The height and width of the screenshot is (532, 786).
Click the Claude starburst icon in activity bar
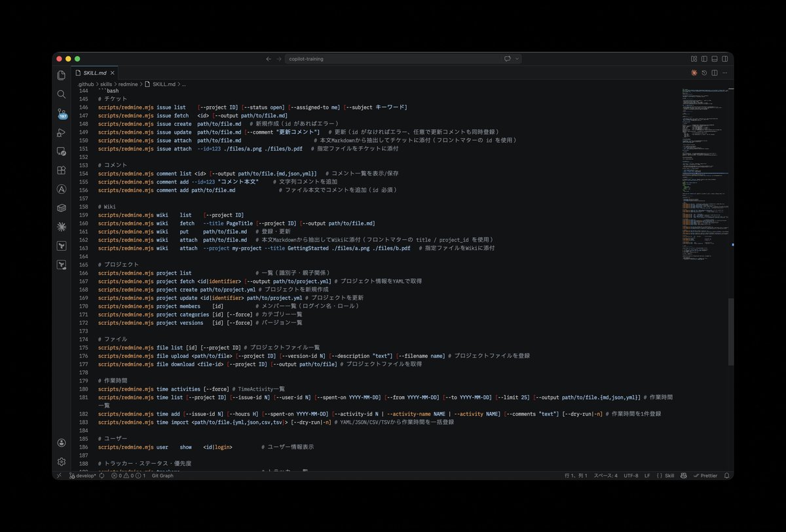coord(62,227)
